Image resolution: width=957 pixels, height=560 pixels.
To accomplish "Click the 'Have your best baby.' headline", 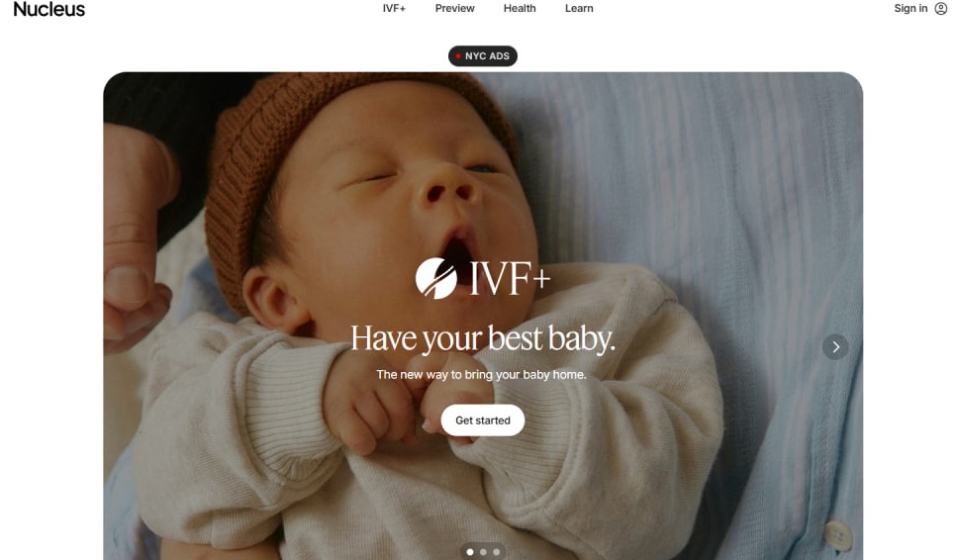I will click(483, 338).
